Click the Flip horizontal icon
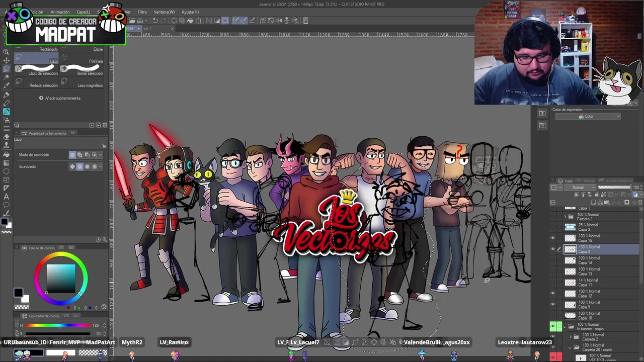The image size is (644, 362). (279, 21)
